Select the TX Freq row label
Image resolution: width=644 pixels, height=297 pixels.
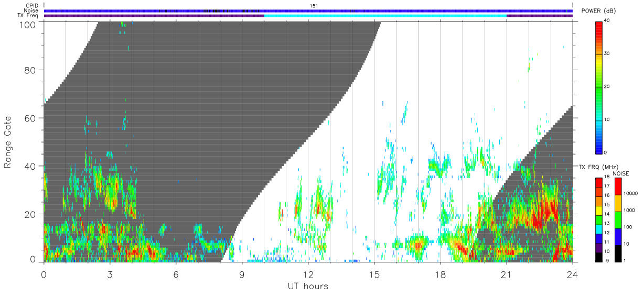pos(28,15)
